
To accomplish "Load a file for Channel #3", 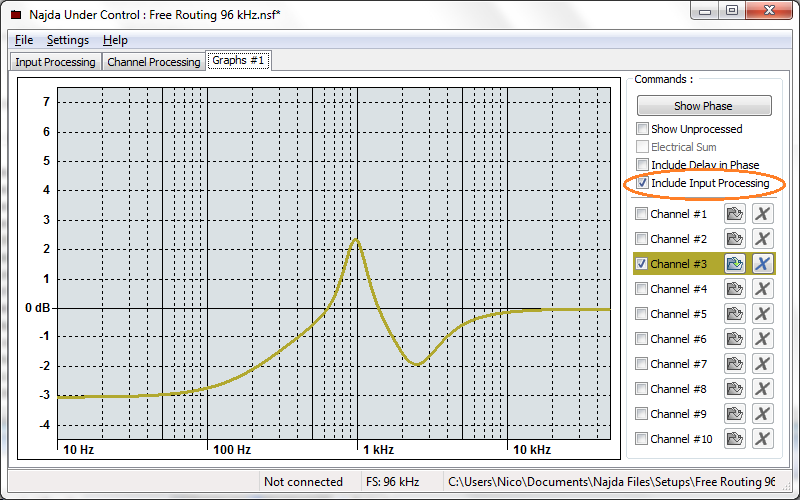I will 735,264.
